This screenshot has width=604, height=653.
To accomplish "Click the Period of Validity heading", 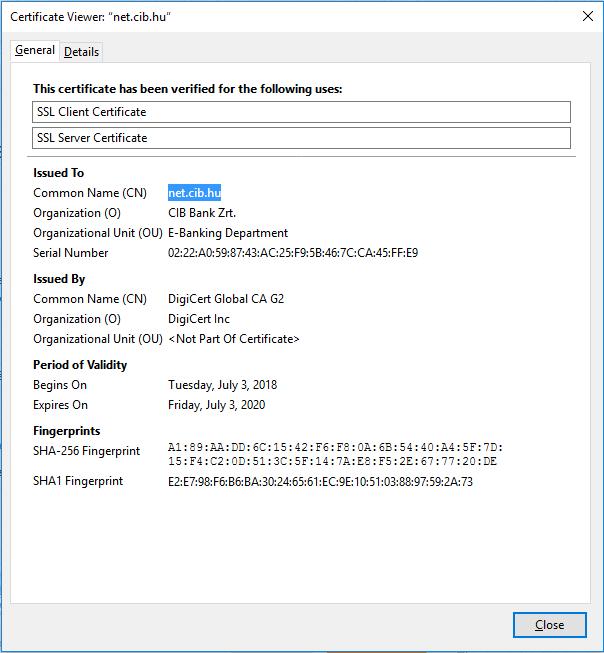I will 80,365.
